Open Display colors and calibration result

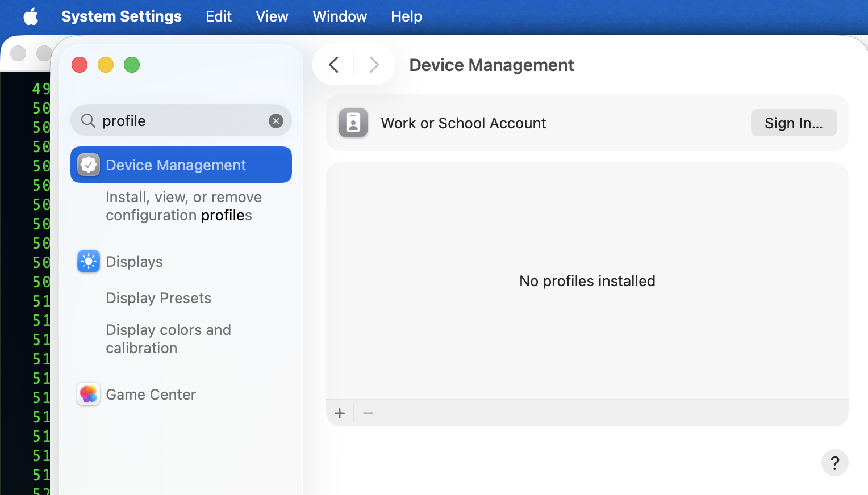[168, 339]
